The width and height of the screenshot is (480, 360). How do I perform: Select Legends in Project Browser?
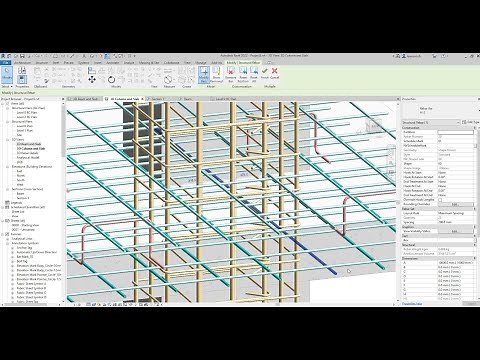[16, 203]
